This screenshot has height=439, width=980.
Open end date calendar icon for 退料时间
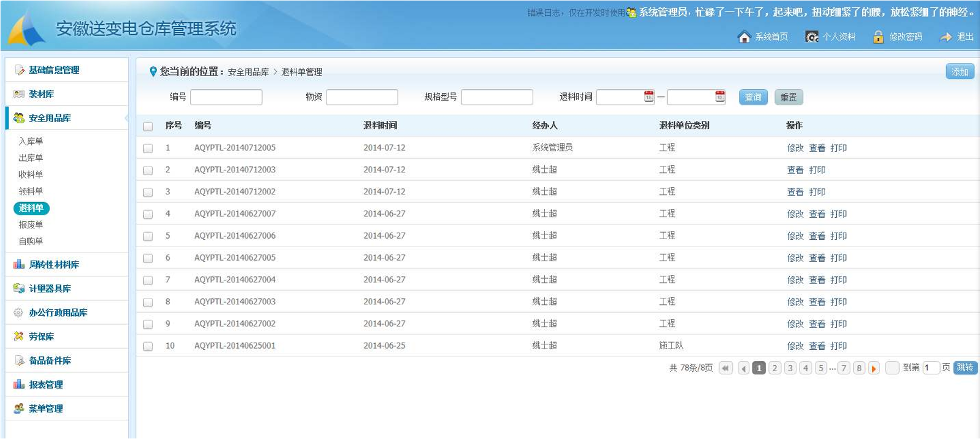[x=720, y=96]
